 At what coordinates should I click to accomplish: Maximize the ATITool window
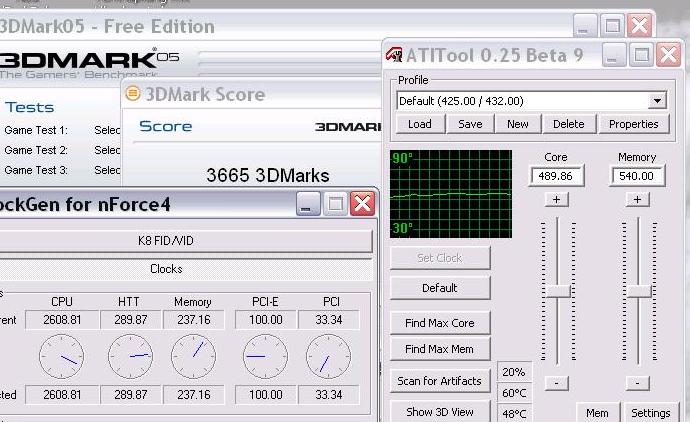coord(641,55)
